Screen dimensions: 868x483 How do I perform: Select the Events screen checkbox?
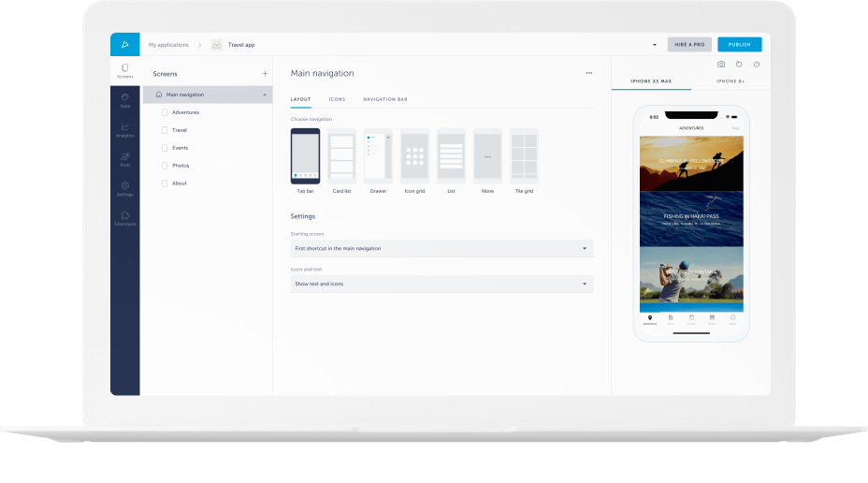(x=165, y=148)
